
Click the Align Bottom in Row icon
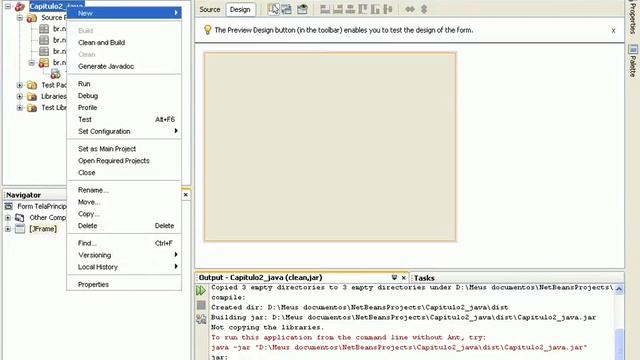click(376, 9)
